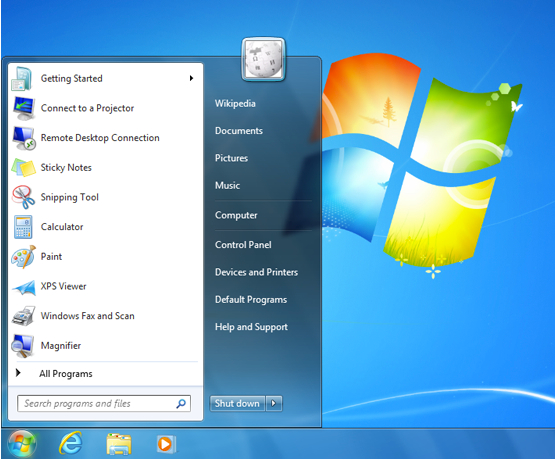The image size is (555, 460).
Task: Click the 'Connect to a Projector' text
Action: pyautogui.click(x=87, y=108)
